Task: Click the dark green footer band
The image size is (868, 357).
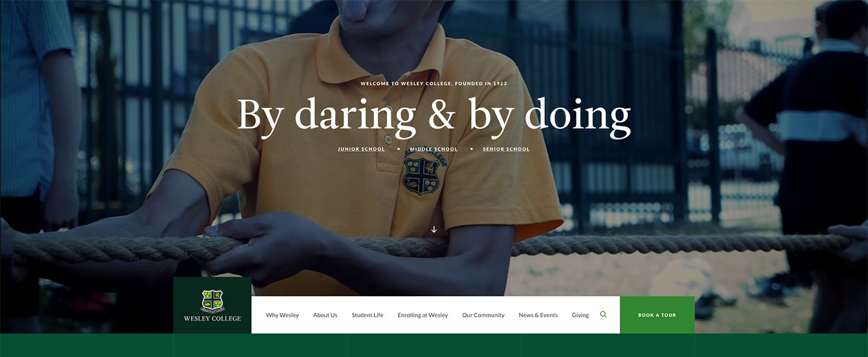Action: (x=434, y=345)
